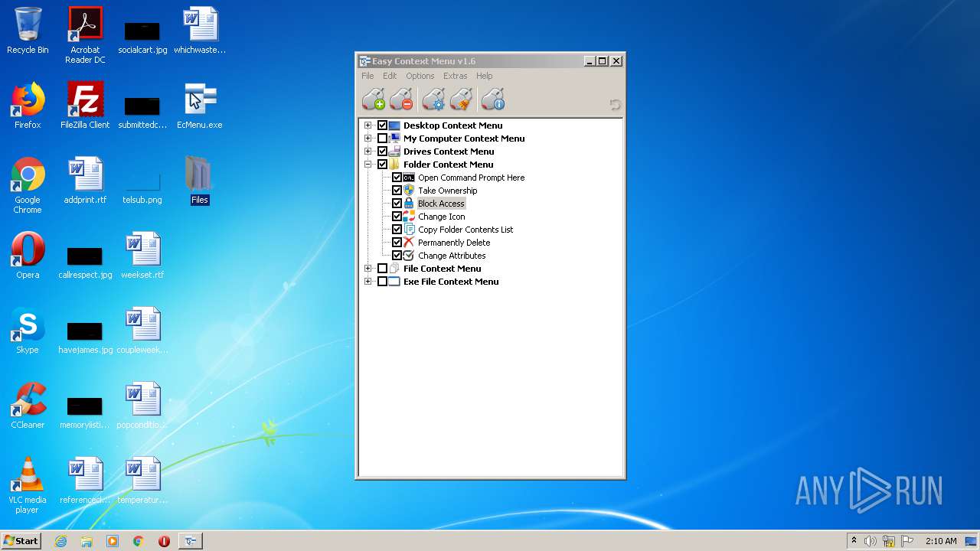Open the List Editor mouse icon with gear
The image size is (980, 551).
point(433,99)
